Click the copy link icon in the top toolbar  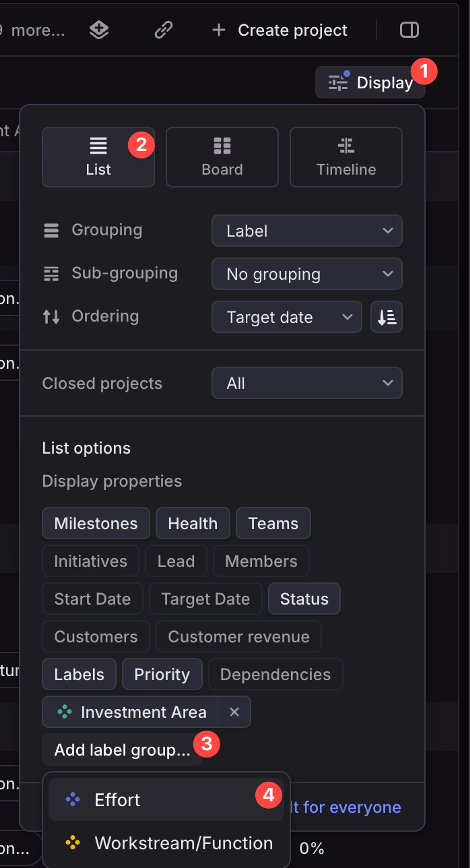[164, 30]
